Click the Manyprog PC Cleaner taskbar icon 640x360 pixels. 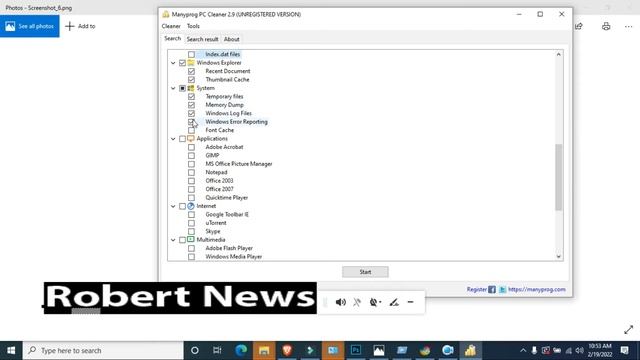click(x=470, y=350)
